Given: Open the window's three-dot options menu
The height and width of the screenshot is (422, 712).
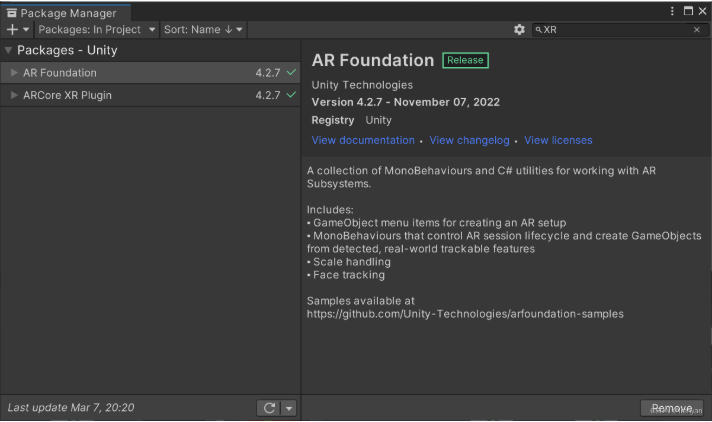Looking at the screenshot, I should point(672,11).
